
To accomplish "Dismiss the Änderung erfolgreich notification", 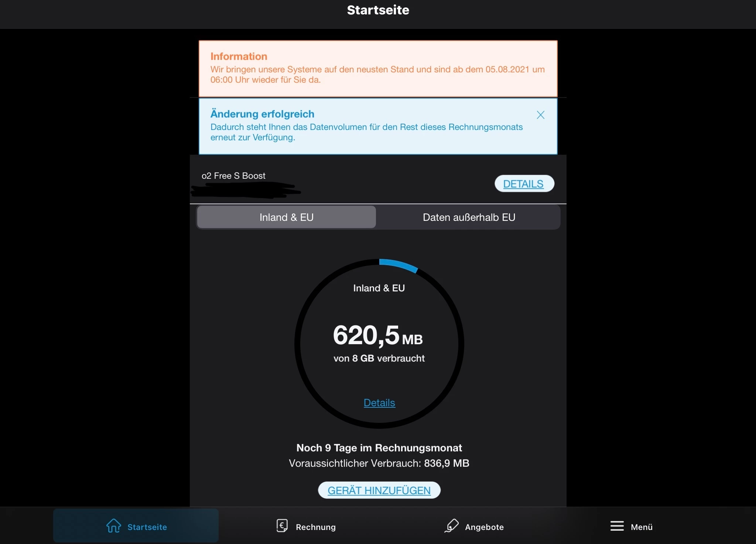I will tap(540, 115).
